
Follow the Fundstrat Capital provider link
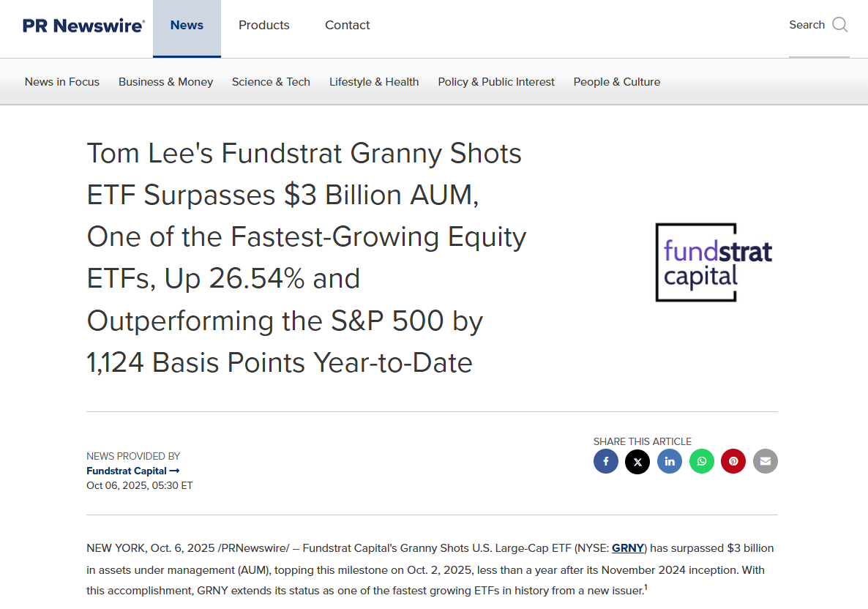tap(132, 471)
